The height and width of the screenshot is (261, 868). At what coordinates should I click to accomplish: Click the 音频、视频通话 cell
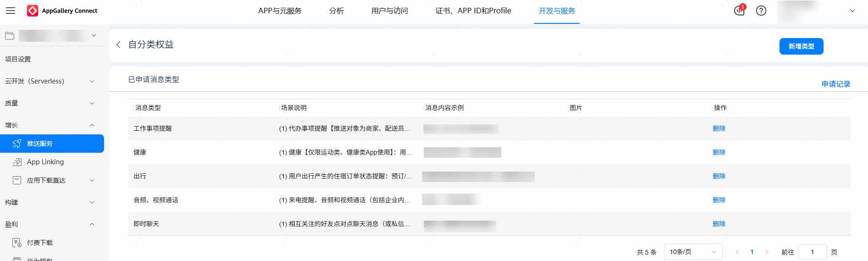pyautogui.click(x=156, y=200)
